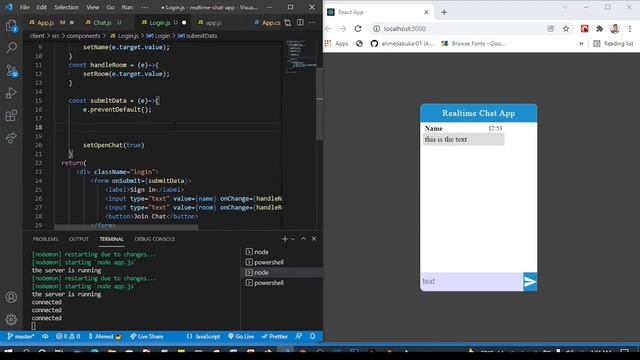Click Go Live in the status bar
The height and width of the screenshot is (360, 640).
click(241, 336)
